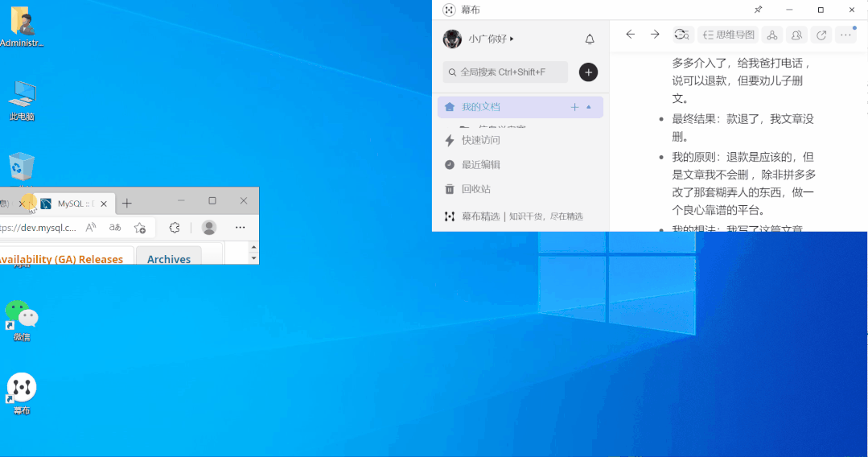The height and width of the screenshot is (457, 868).
Task: Click the bullet dot beside 我的原则
Action: (661, 158)
